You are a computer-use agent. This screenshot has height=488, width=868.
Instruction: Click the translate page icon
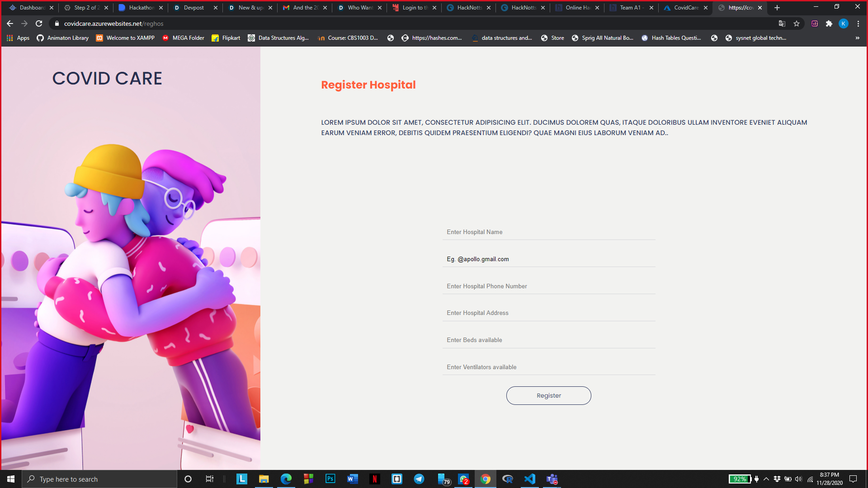[782, 23]
